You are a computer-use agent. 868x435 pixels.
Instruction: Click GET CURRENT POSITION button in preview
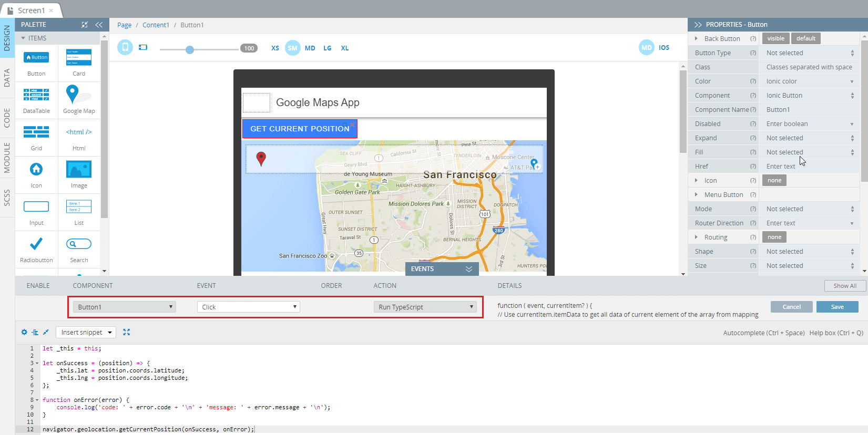point(300,129)
